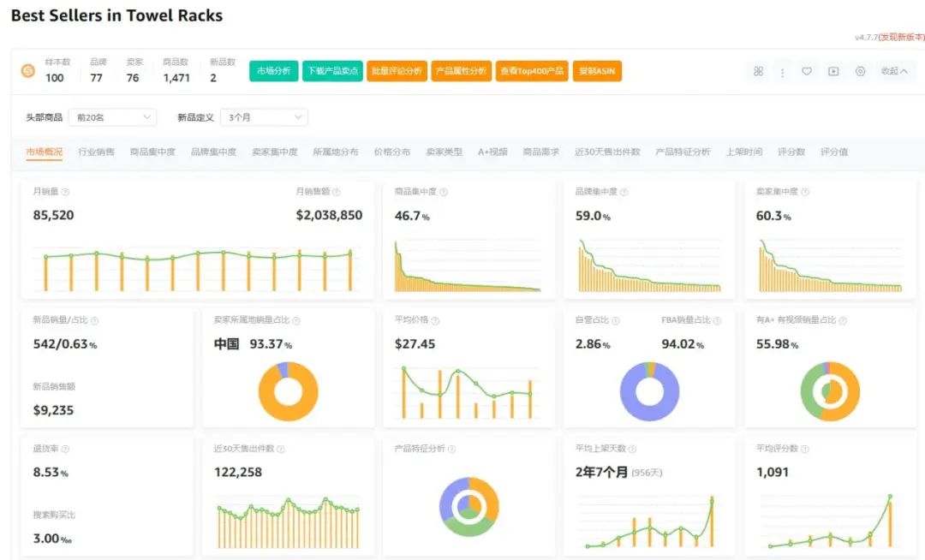This screenshot has height=560, width=925.
Task: Click the 查看Top400产品 button
Action: [x=532, y=71]
